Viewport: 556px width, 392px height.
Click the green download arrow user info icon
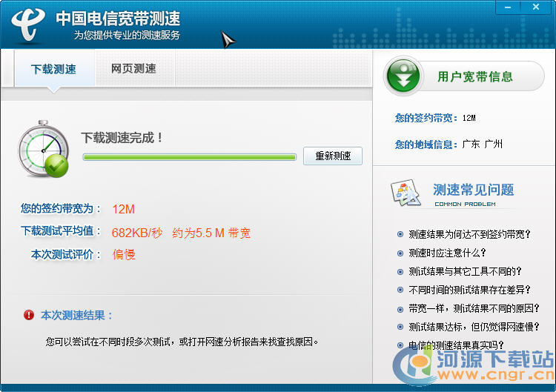(403, 76)
